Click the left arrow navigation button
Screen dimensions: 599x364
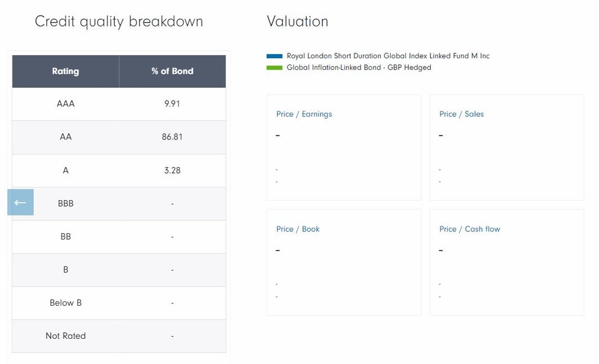[x=20, y=203]
